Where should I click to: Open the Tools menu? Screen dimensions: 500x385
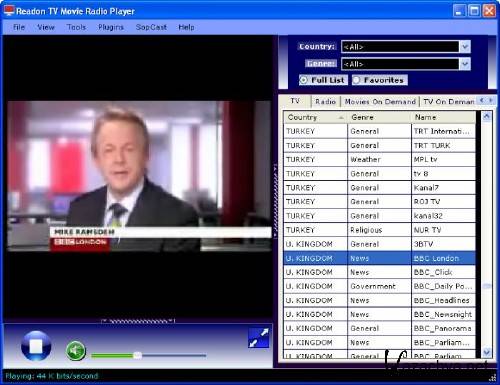76,27
